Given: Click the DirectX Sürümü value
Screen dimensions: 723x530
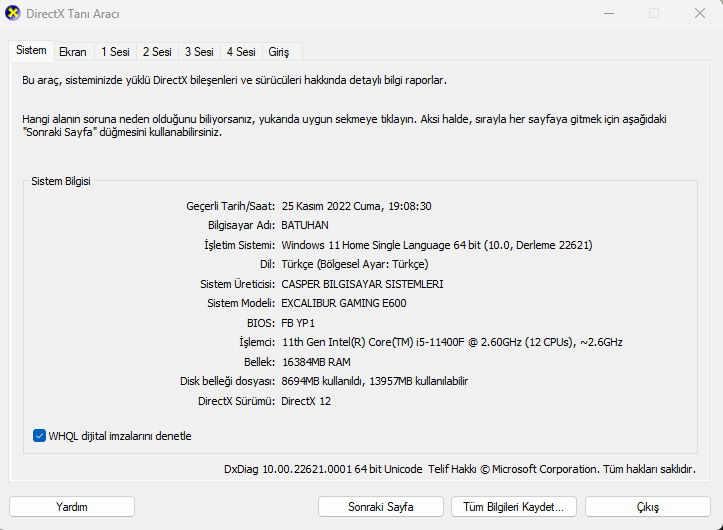Looking at the screenshot, I should (306, 401).
